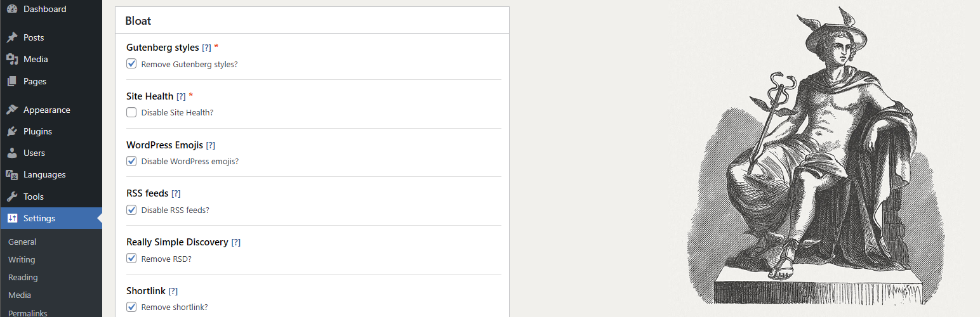Toggle Disable WordPress emojis checkbox
This screenshot has height=317, width=980.
pos(131,161)
